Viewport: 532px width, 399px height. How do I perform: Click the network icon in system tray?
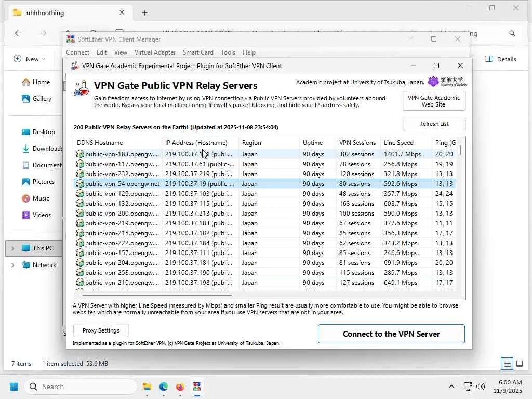point(468,387)
